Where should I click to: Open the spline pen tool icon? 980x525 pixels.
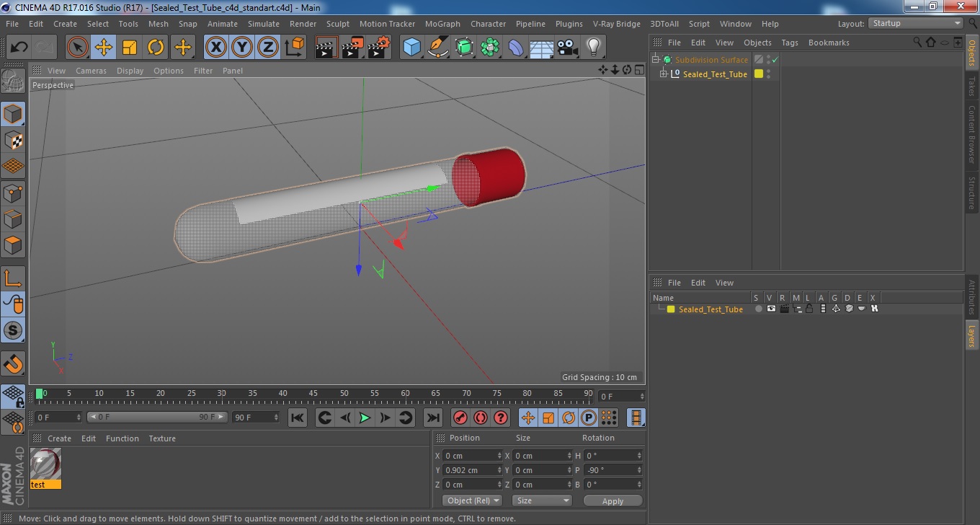point(437,48)
